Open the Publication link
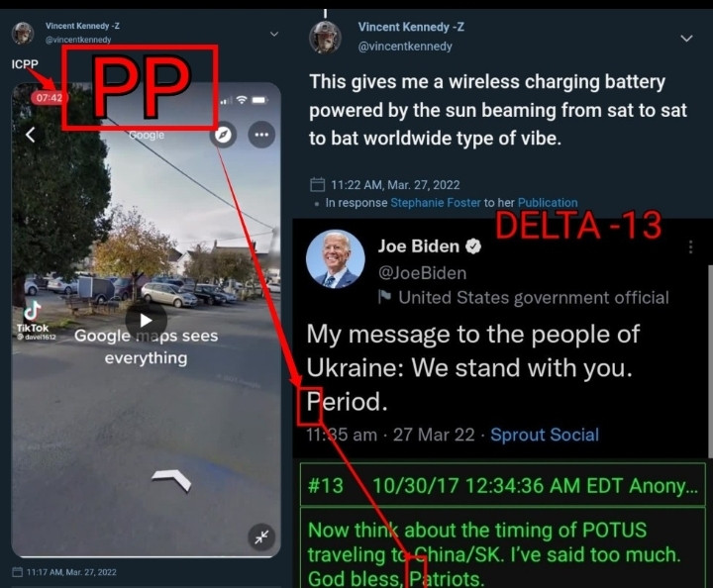 (x=548, y=203)
